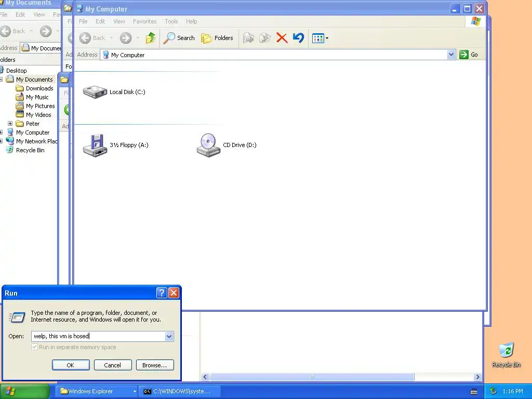The image size is (532, 399).
Task: Click the Move To toolbar icon
Action: pos(248,38)
